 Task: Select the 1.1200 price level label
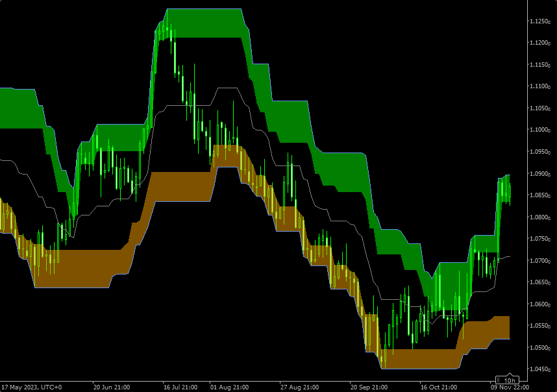[x=540, y=43]
